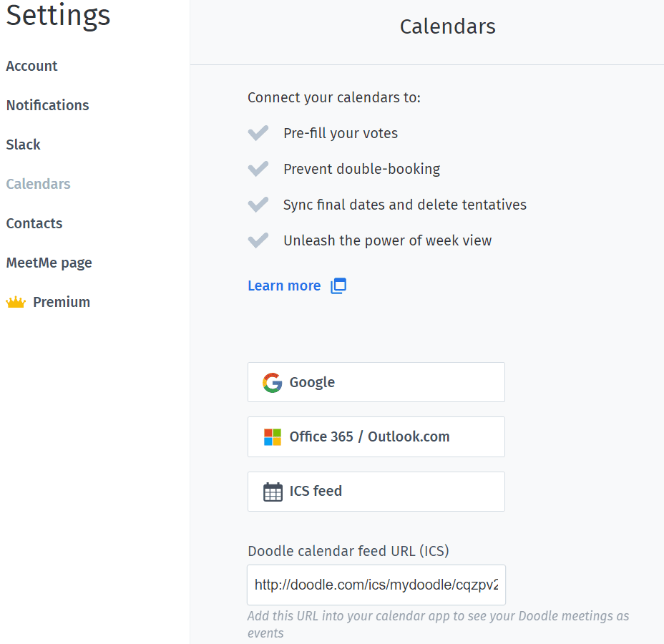Click the checkmark next to Sync final dates
The width and height of the screenshot is (664, 644).
click(x=258, y=205)
